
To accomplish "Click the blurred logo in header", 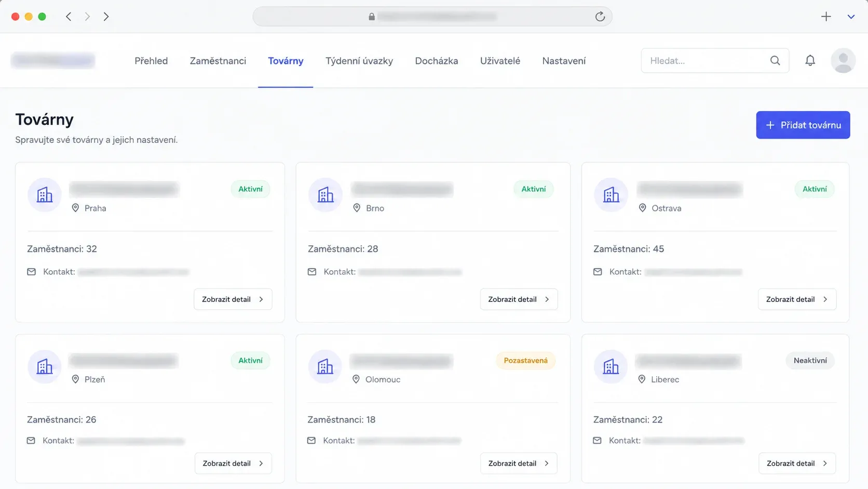I will (x=53, y=61).
